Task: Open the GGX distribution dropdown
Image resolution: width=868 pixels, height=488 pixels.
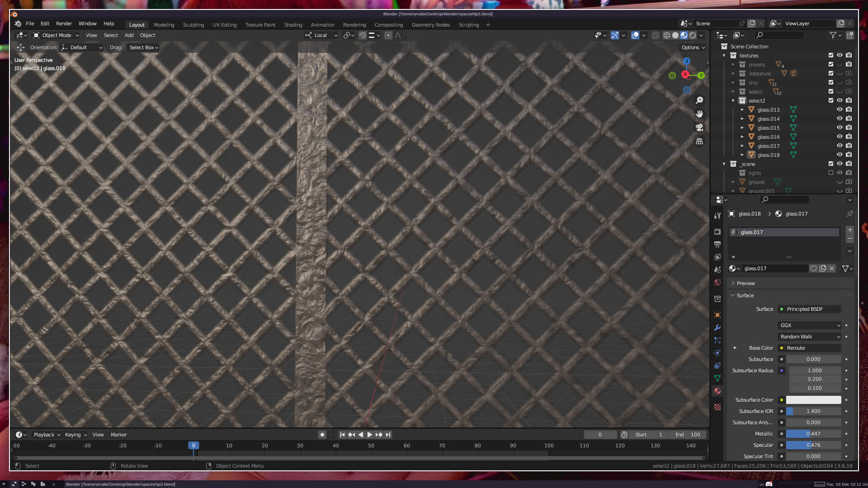Action: (x=809, y=325)
